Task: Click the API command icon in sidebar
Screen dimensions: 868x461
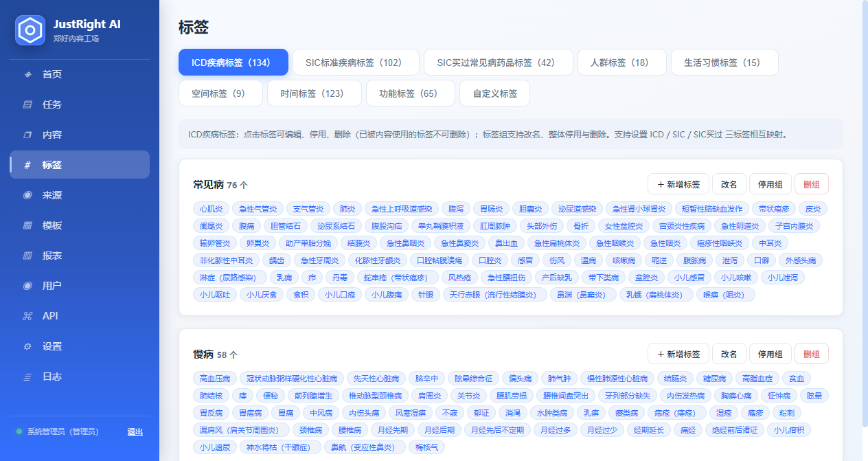Action: (27, 316)
